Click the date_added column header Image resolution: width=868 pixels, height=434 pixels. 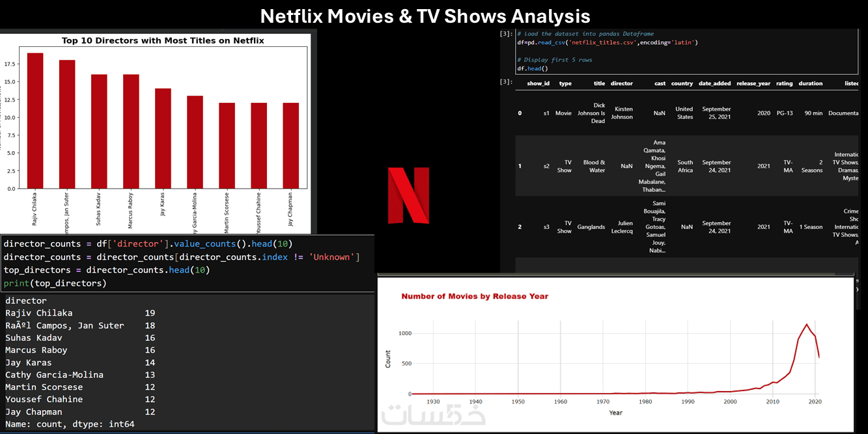click(714, 83)
